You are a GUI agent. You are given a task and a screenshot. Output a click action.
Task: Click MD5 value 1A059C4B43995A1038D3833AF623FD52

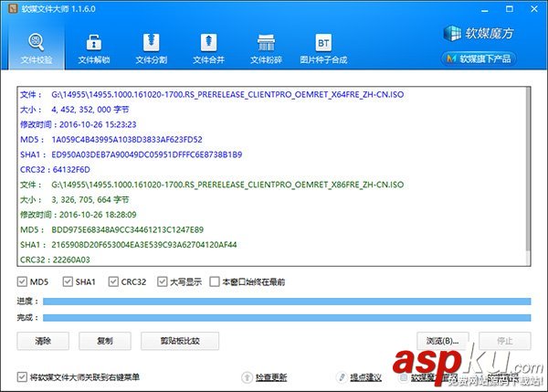127,140
